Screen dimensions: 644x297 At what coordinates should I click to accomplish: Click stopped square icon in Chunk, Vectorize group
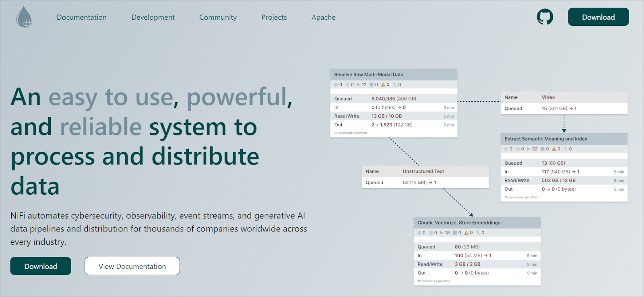click(x=455, y=233)
